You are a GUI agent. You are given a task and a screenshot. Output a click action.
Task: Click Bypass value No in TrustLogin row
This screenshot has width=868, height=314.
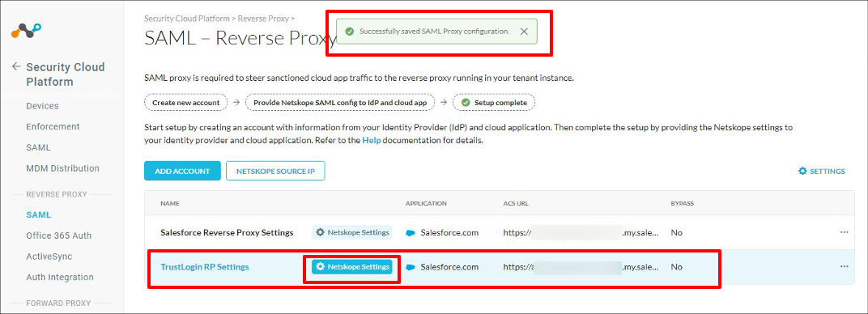pos(676,267)
